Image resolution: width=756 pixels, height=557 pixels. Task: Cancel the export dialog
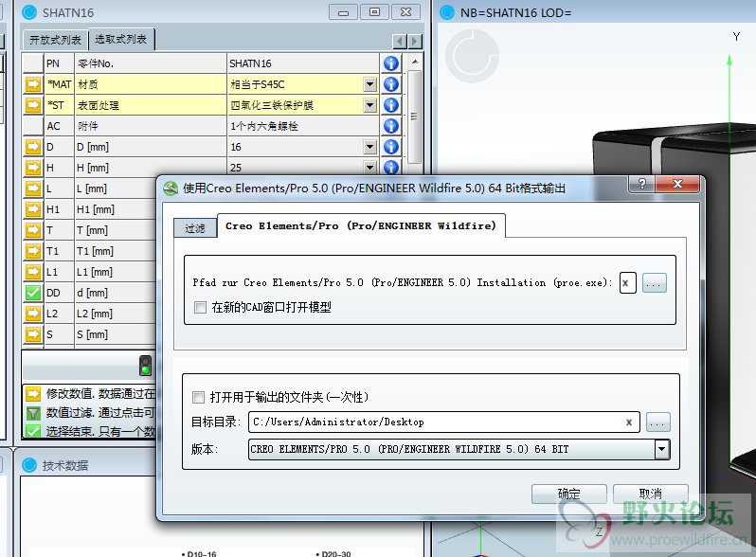[651, 494]
